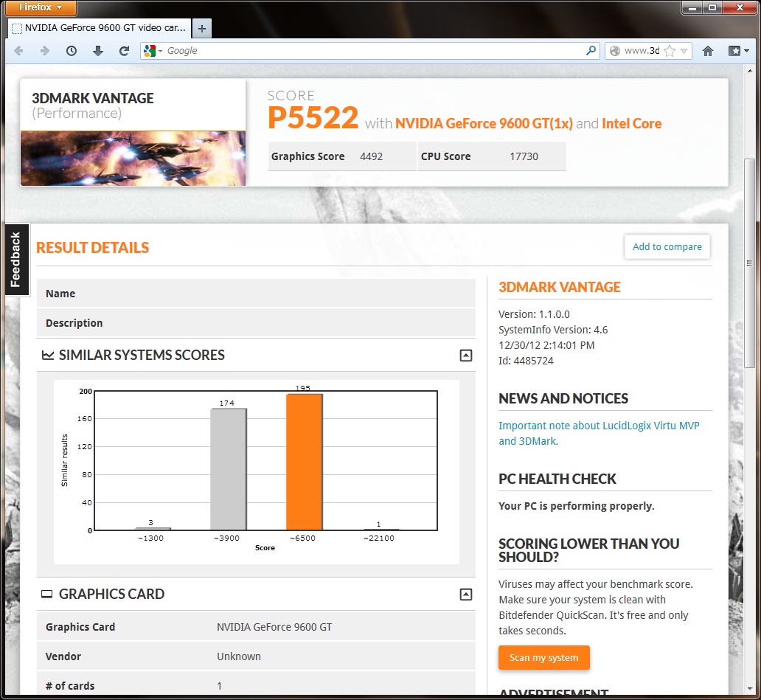Click the orange ~6500 bar in chart
This screenshot has width=761, height=700.
(x=305, y=462)
